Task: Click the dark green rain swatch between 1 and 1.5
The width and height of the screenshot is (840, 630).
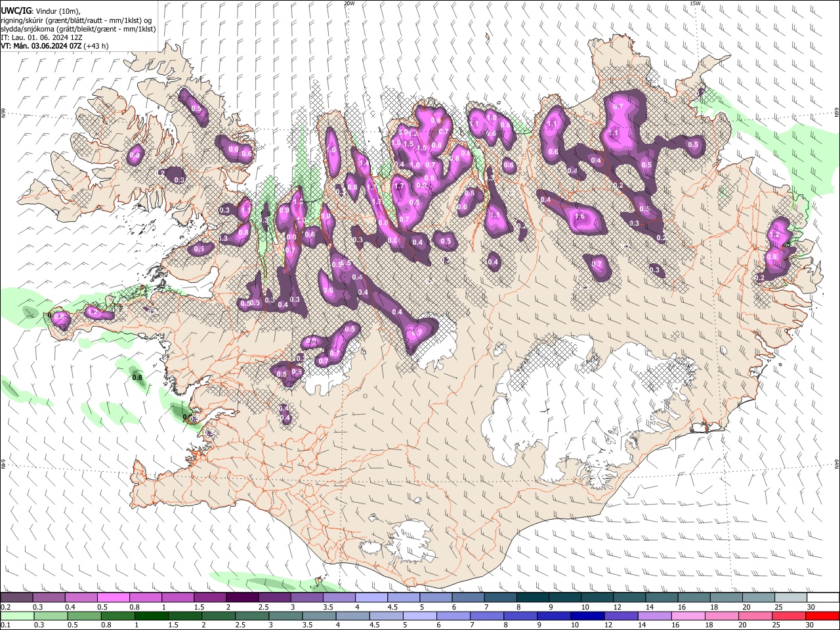Action: click(152, 616)
